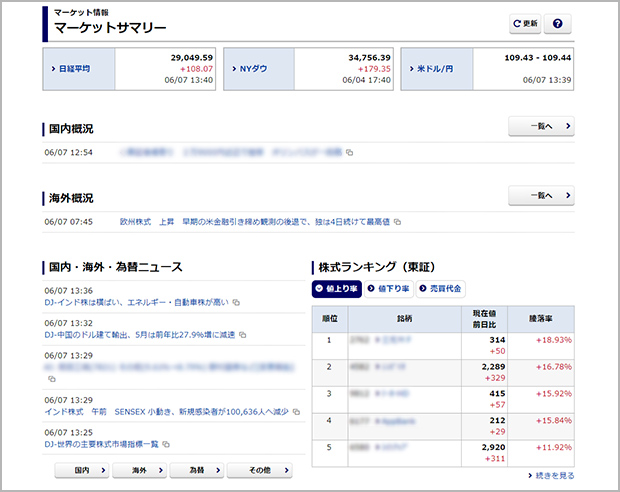Go to the その他 news category
This screenshot has width=620, height=492.
click(x=260, y=470)
